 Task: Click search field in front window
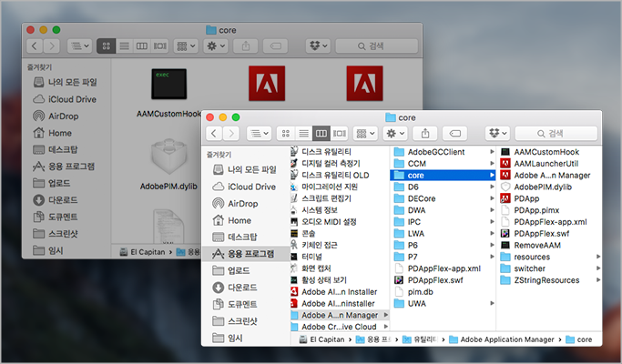pos(556,134)
